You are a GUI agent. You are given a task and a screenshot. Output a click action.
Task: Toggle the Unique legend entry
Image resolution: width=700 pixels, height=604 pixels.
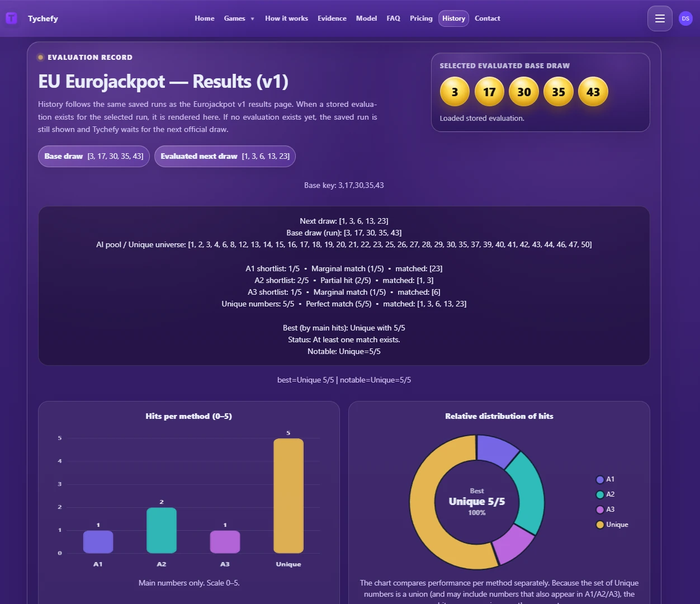(612, 525)
